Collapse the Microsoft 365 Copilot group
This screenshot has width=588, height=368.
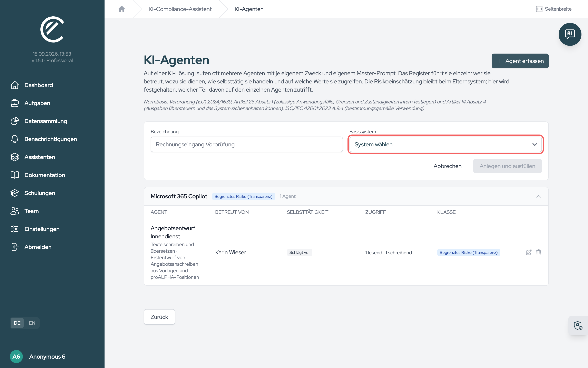pos(538,196)
